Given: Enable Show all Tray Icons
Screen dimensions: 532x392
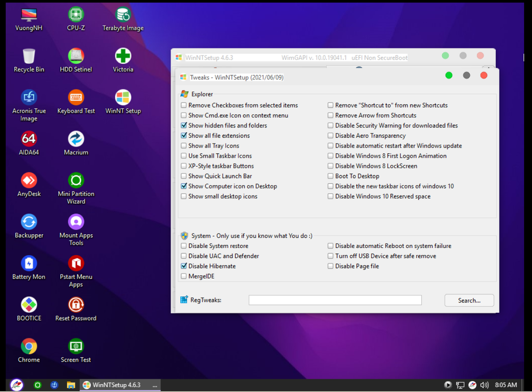Looking at the screenshot, I should point(183,146).
